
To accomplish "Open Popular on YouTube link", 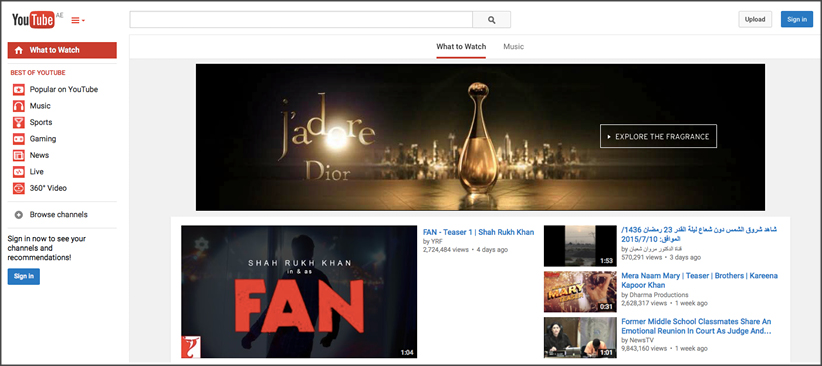I will 64,90.
